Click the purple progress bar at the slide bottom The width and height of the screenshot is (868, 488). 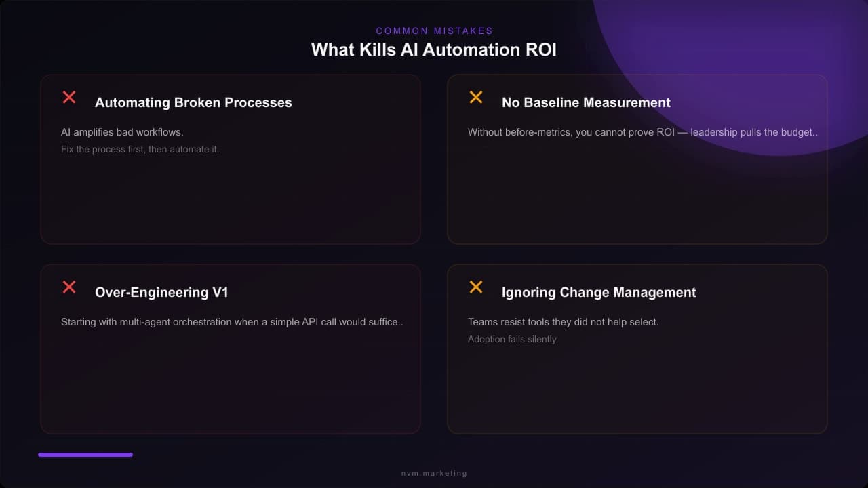(x=85, y=455)
